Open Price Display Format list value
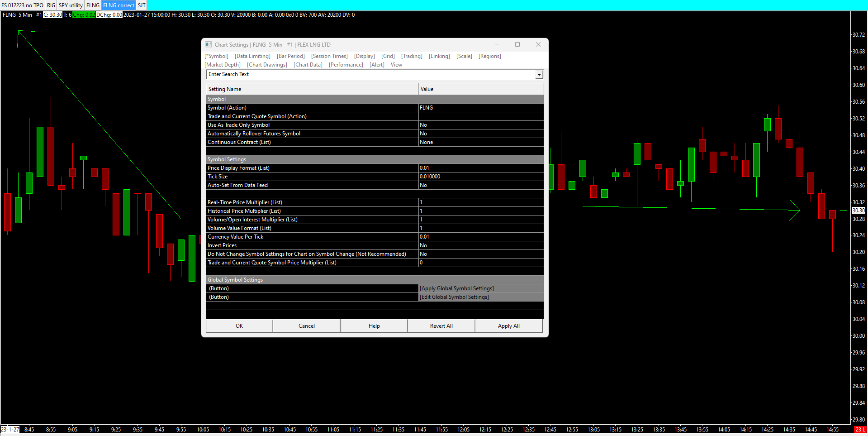868x436 pixels. click(x=481, y=168)
